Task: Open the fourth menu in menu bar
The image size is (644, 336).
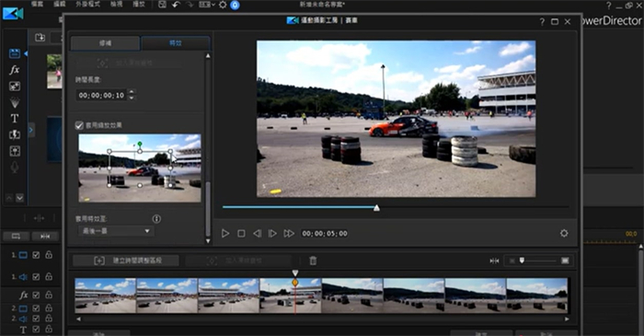Action: [x=116, y=4]
